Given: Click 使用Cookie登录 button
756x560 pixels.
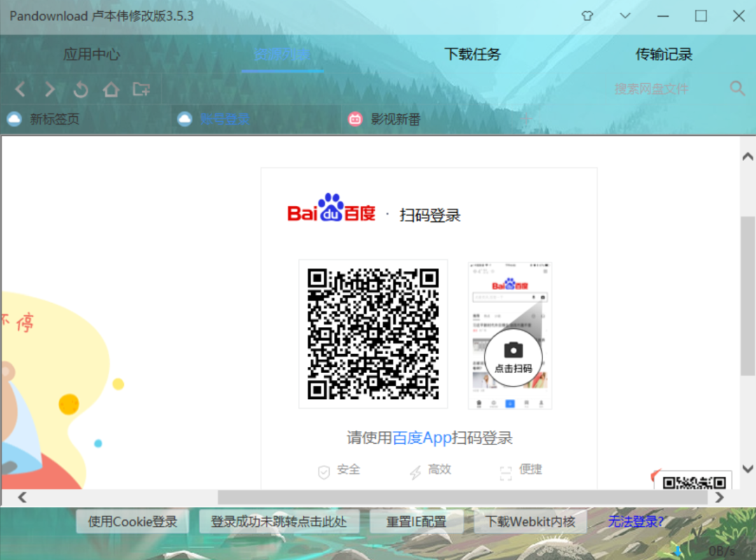Looking at the screenshot, I should coord(132,521).
